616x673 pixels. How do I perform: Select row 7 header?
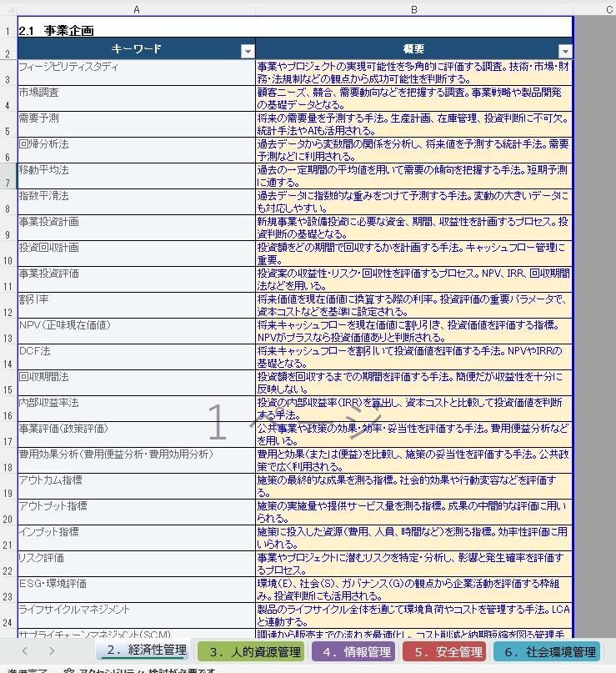[x=8, y=177]
